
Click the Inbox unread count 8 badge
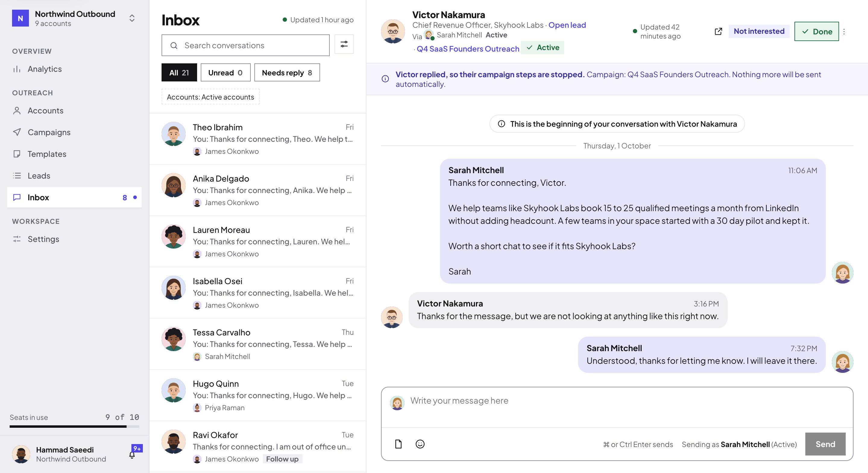125,198
